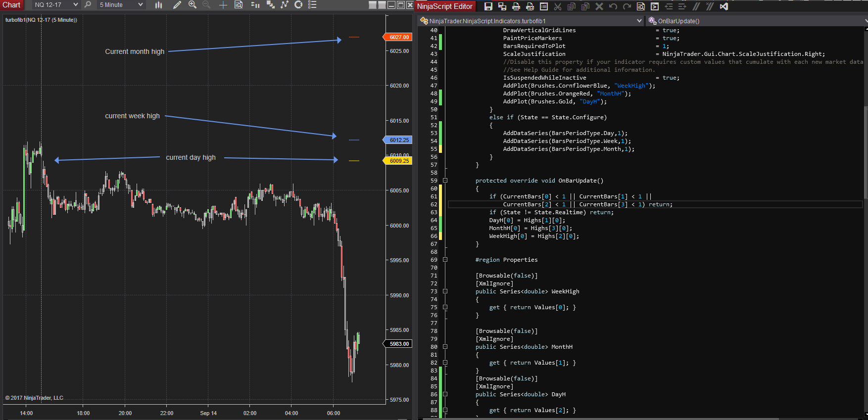Click the editor horizontal scrollbar

(x=601, y=419)
